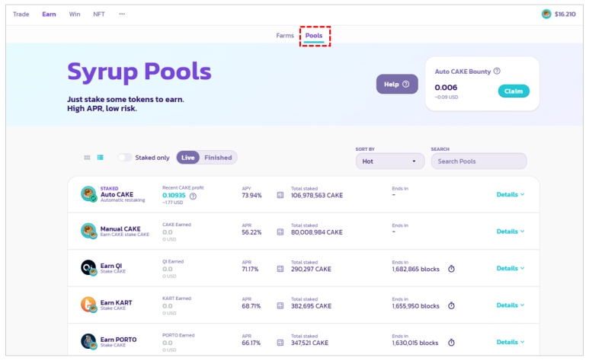Open the NFT menu
Screen dimensions: 589x364
(x=99, y=14)
